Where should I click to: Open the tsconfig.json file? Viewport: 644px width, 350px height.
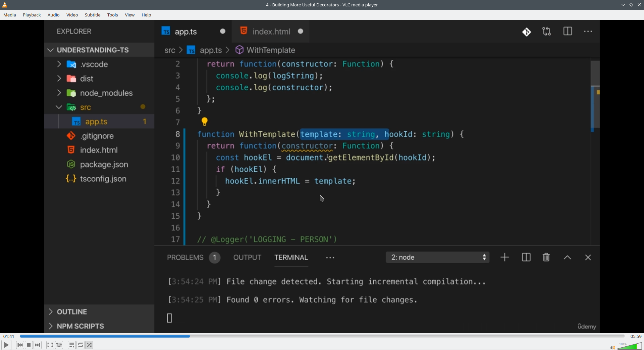point(99,179)
